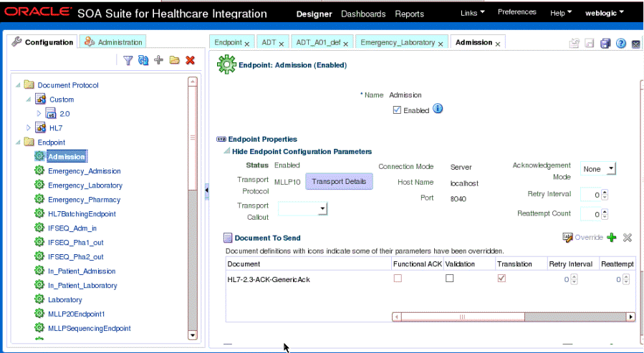The image size is (644, 353).
Task: Click the HL7 protocol icon in tree
Action: (40, 127)
